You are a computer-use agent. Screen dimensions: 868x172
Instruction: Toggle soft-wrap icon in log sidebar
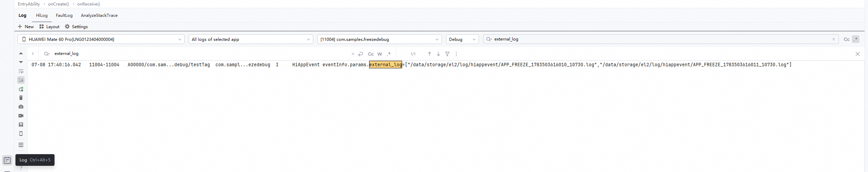point(21,71)
